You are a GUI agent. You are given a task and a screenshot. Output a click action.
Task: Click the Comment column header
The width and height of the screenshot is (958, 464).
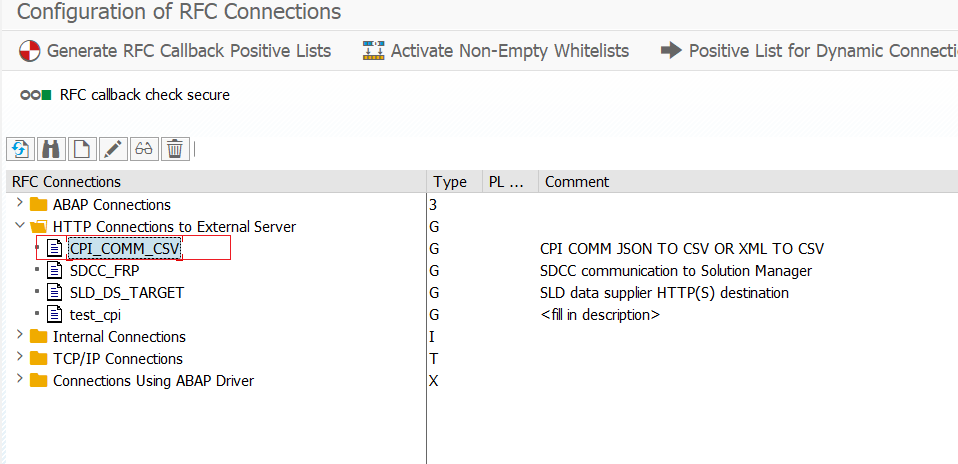(577, 182)
